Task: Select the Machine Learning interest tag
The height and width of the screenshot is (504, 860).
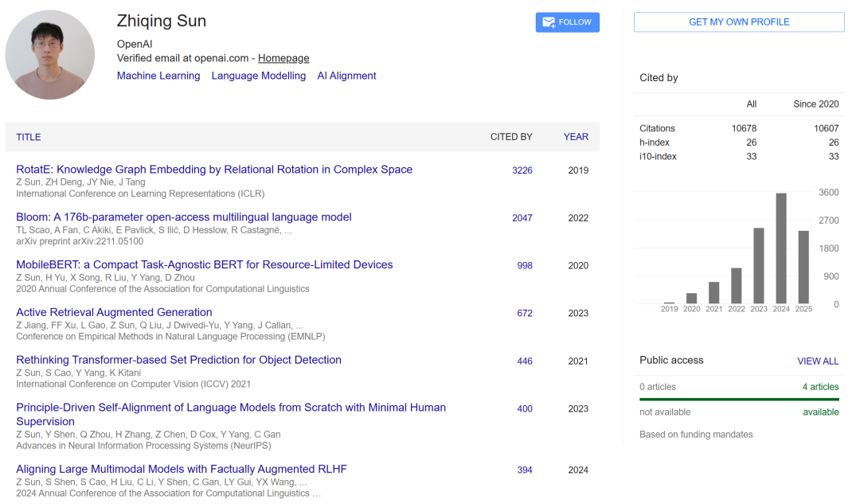Action: [x=158, y=76]
